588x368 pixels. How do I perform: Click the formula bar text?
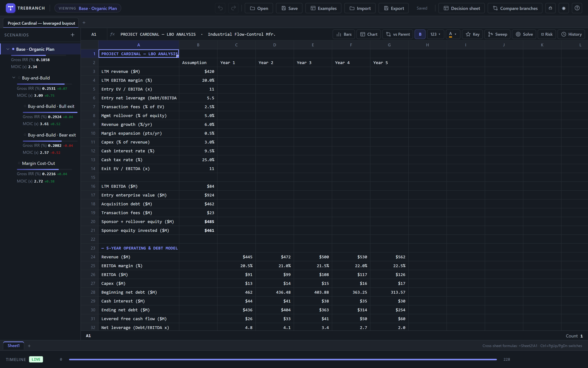198,34
